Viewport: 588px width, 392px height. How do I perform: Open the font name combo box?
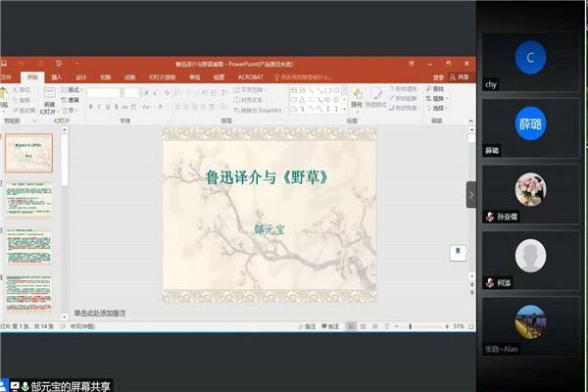pyautogui.click(x=102, y=93)
